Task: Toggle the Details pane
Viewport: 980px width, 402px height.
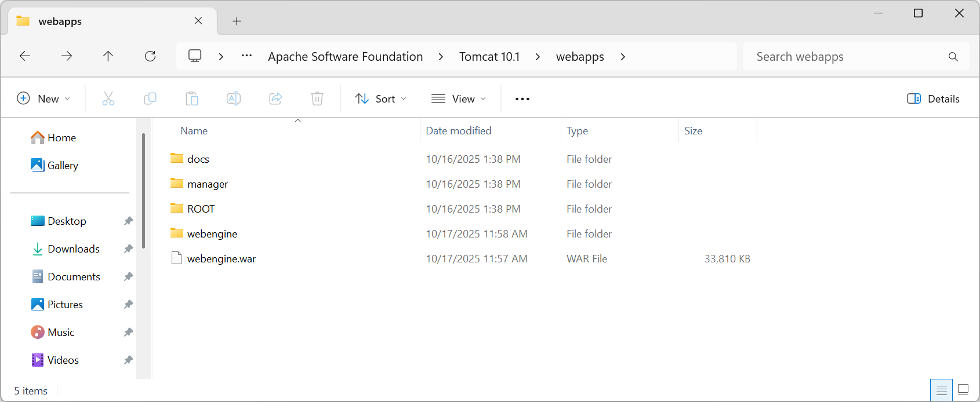Action: click(x=933, y=98)
